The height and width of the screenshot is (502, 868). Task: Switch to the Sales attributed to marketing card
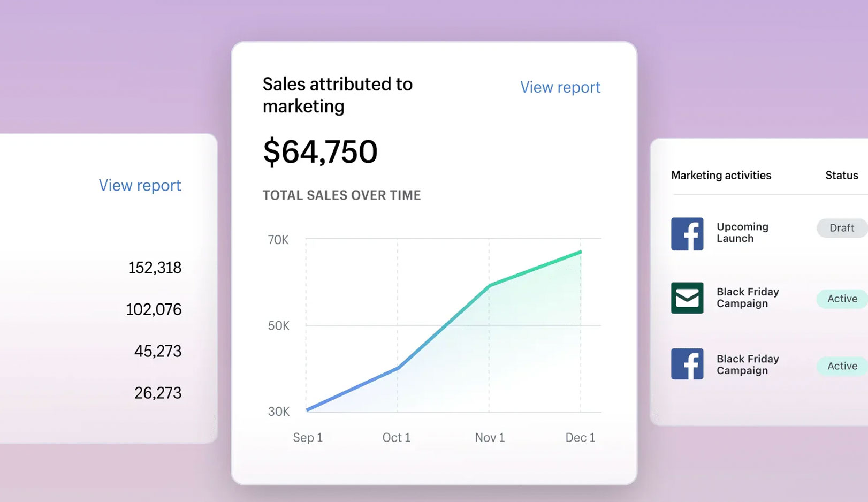coord(337,95)
